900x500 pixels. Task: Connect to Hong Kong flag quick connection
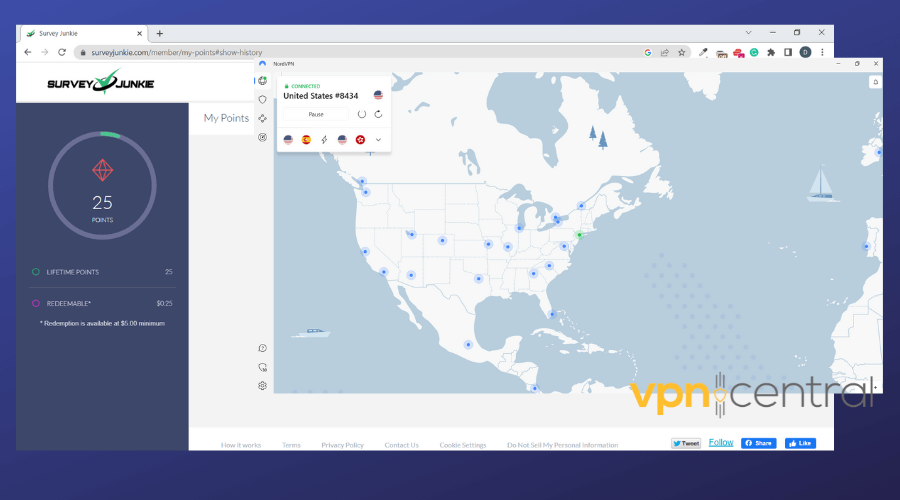(360, 139)
